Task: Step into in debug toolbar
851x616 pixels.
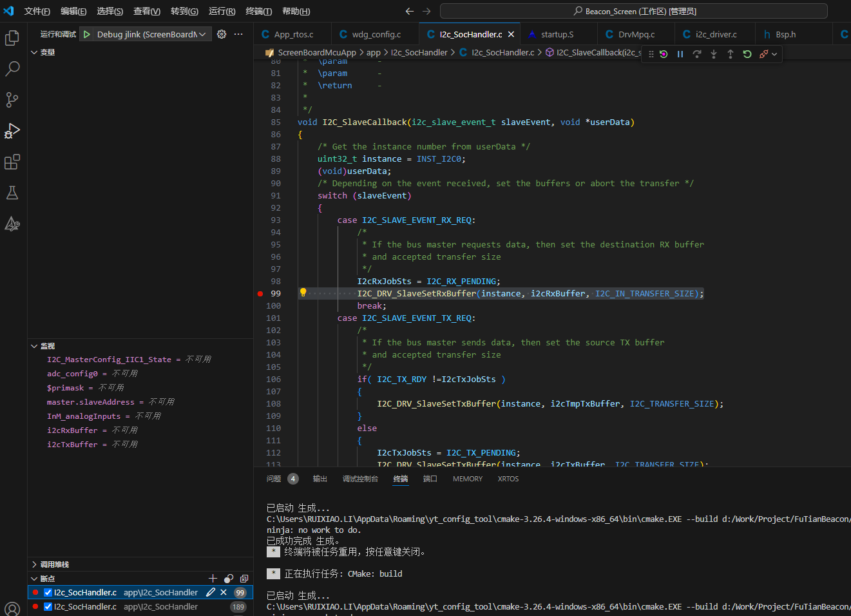Action: [714, 54]
